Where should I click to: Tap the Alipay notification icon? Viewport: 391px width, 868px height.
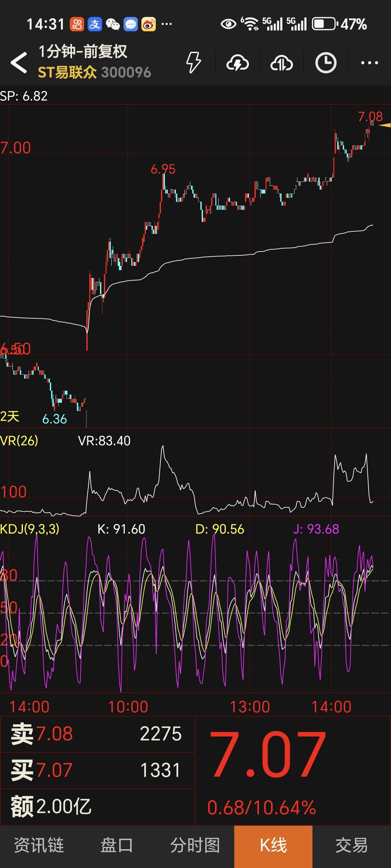click(x=95, y=24)
